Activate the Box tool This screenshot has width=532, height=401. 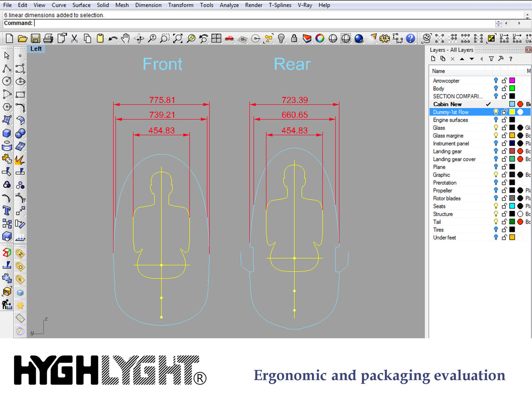[6, 134]
